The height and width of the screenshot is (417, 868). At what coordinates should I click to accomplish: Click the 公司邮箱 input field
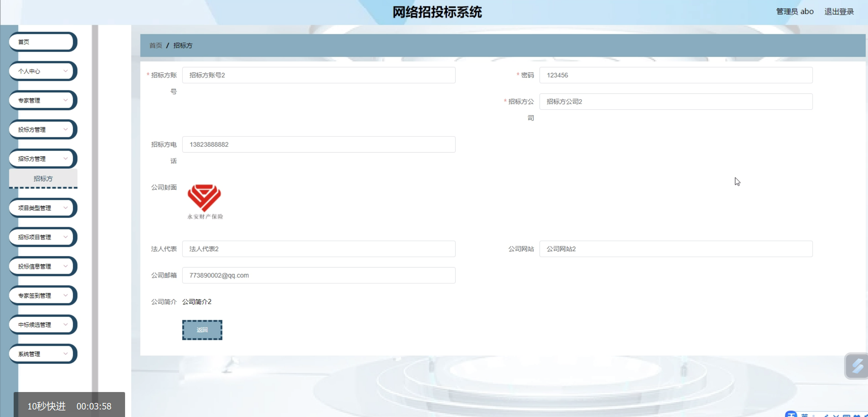tap(318, 275)
